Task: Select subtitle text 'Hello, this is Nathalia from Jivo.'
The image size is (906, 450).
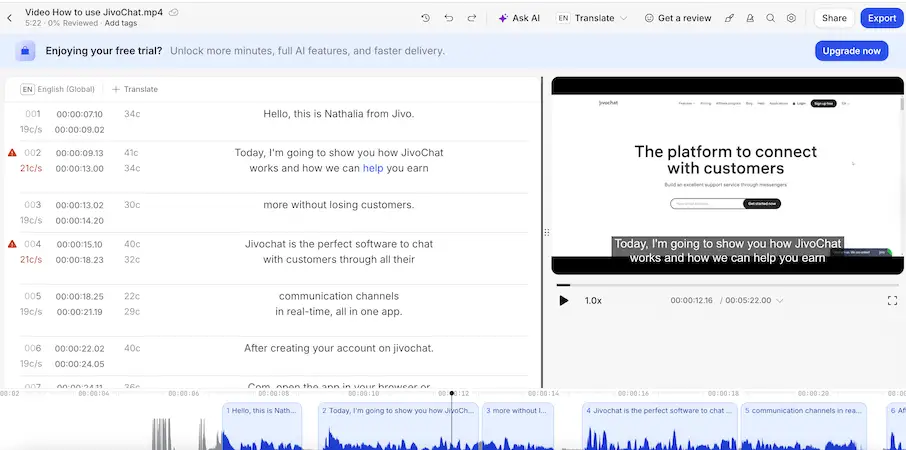Action: (339, 114)
